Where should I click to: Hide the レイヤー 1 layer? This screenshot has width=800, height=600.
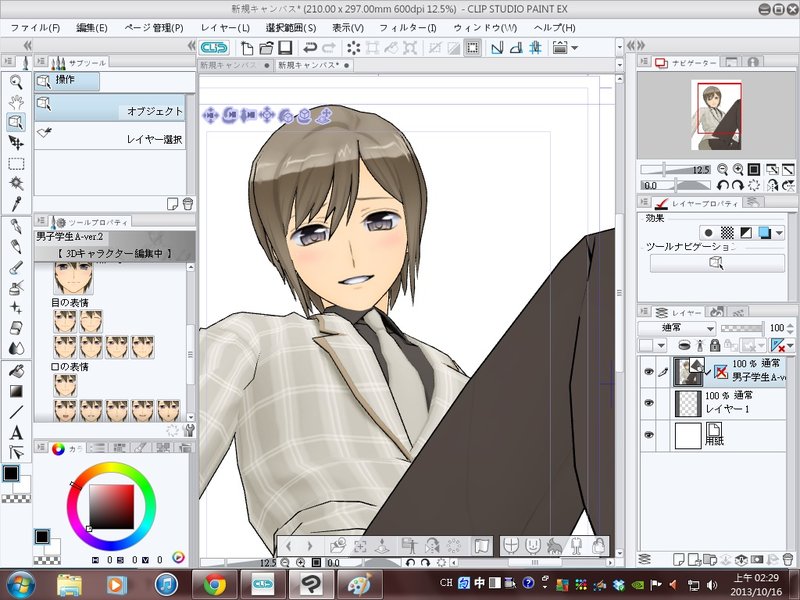pos(649,403)
